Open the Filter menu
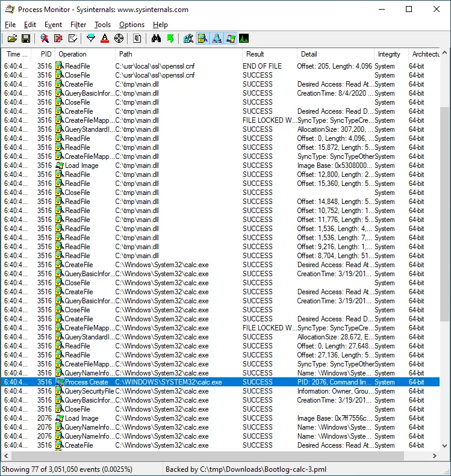 pos(78,25)
